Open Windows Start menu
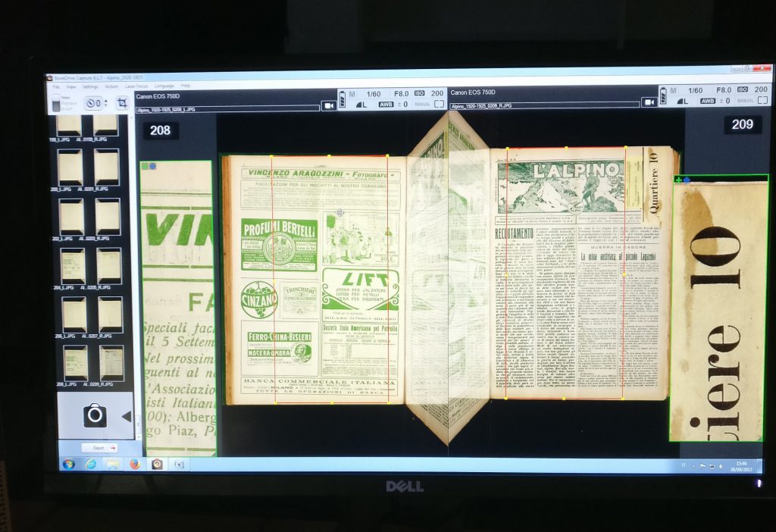Viewport: 776px width, 532px height. (x=68, y=465)
